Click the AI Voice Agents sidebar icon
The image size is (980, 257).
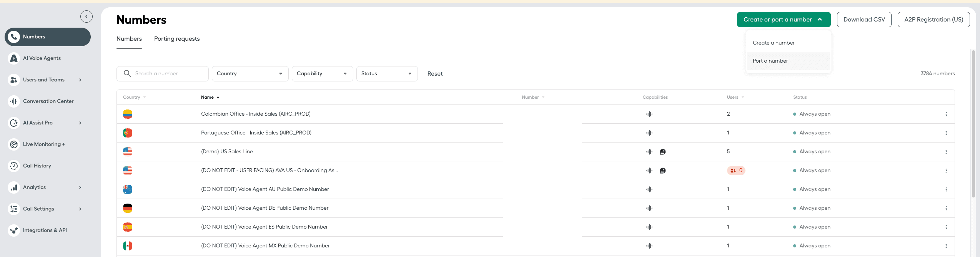tap(14, 58)
